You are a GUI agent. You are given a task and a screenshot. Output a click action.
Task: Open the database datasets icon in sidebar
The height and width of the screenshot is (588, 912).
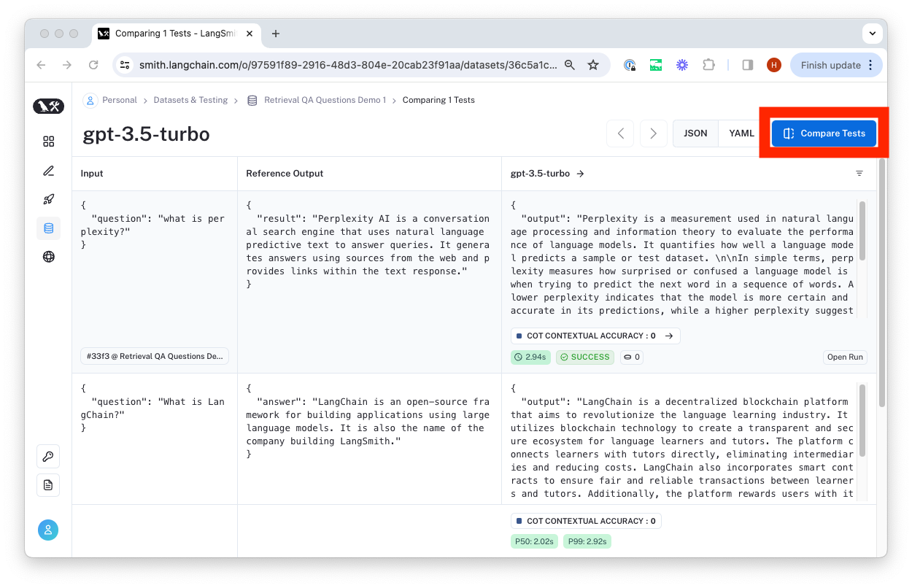click(x=49, y=228)
